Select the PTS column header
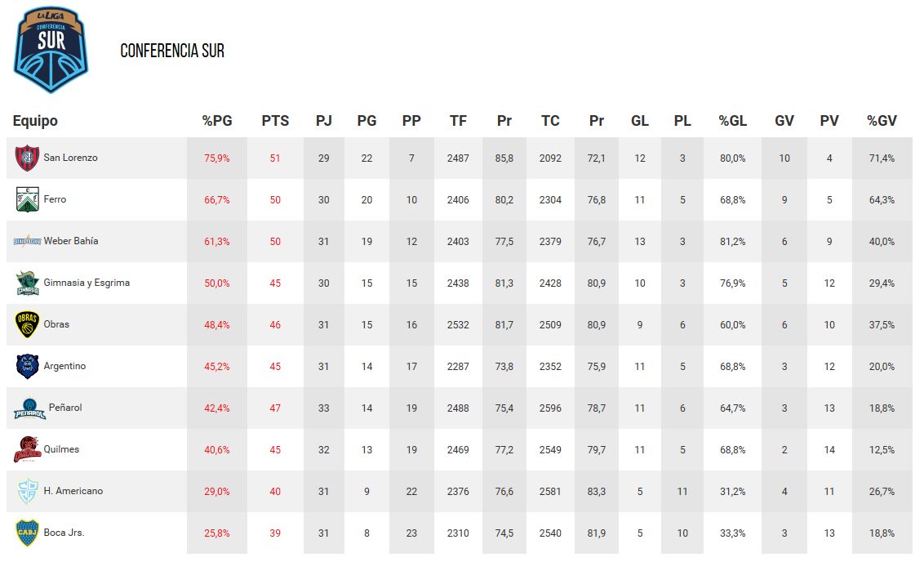Screen dimensions: 924x562 [275, 121]
